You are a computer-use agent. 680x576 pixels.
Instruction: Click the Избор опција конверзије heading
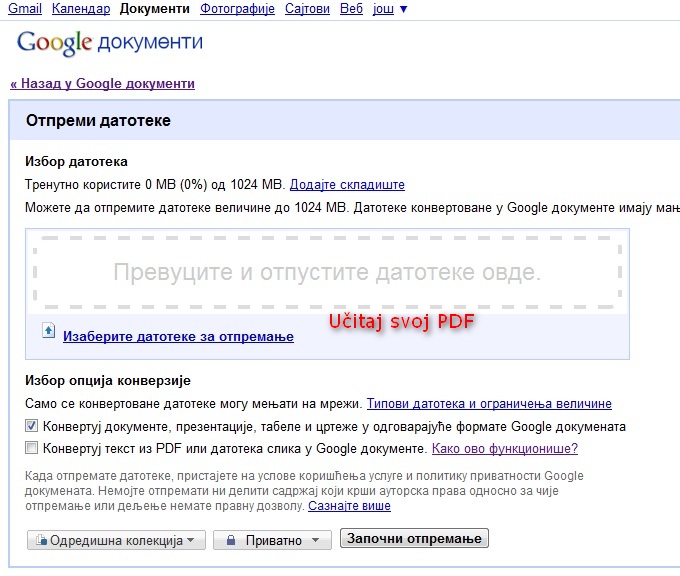(x=108, y=381)
